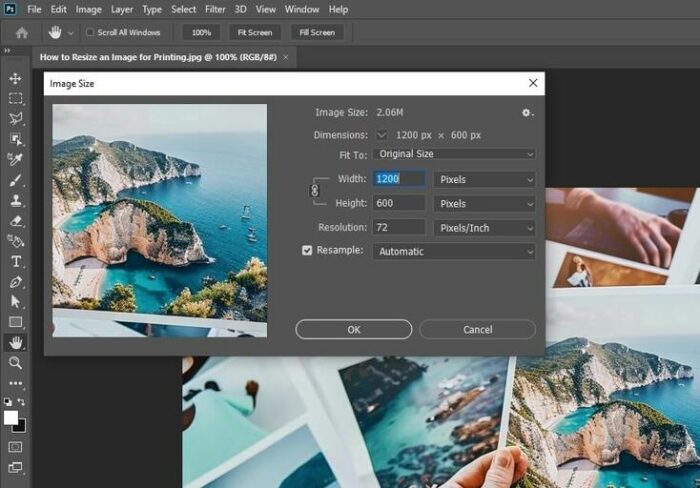The image size is (700, 488).
Task: Select the Rectangular Marquee tool
Action: point(15,99)
